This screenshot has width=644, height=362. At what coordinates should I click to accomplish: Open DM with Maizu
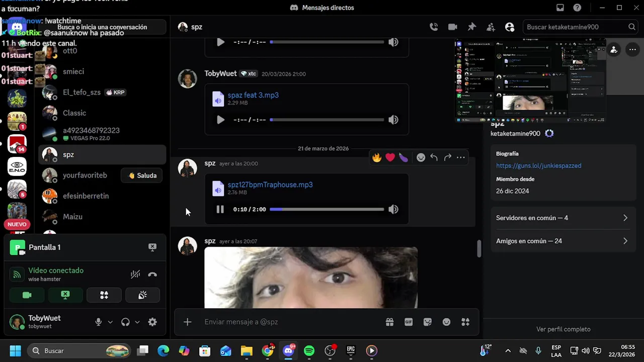pyautogui.click(x=102, y=217)
